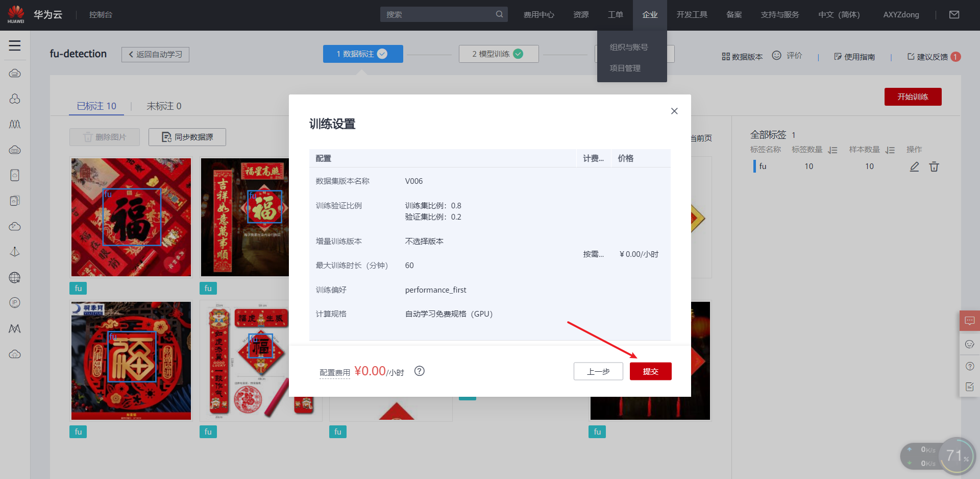Click the IP circle icon in the sidebar
The image size is (980, 479).
pyautogui.click(x=15, y=303)
